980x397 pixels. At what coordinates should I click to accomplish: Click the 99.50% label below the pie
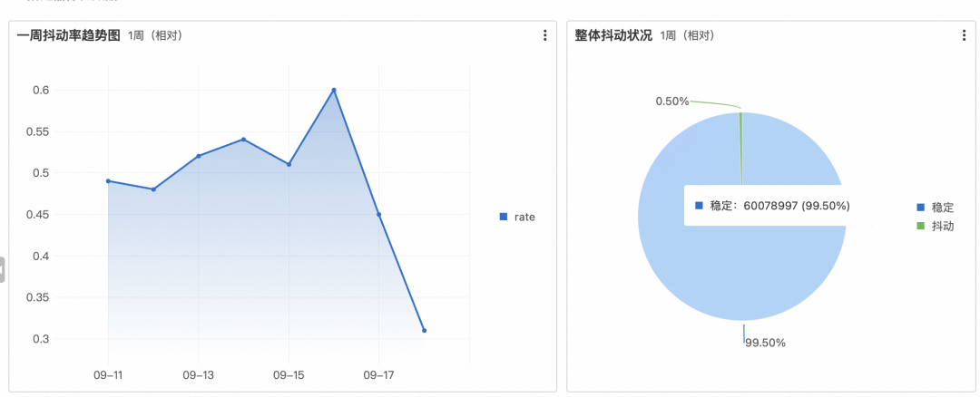766,343
